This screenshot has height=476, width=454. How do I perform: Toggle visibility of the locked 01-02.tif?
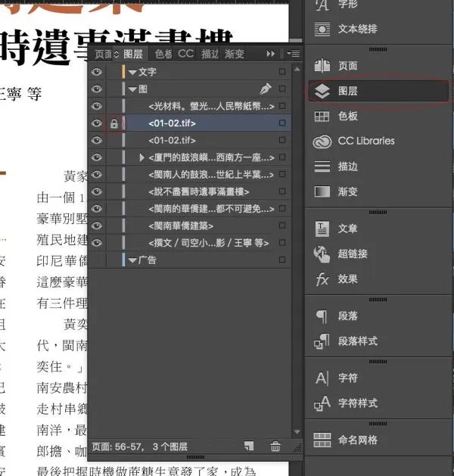97,123
